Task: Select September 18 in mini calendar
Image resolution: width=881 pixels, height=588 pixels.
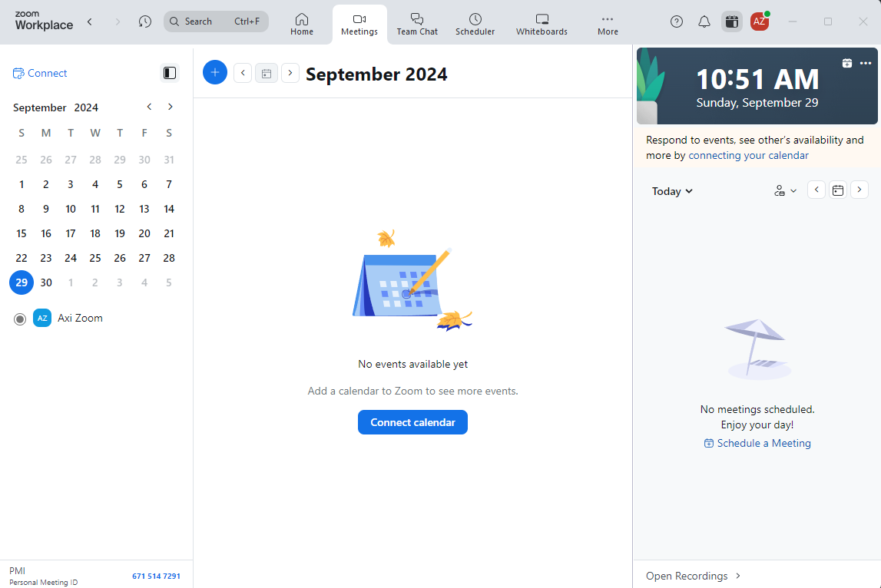Action: coord(95,233)
